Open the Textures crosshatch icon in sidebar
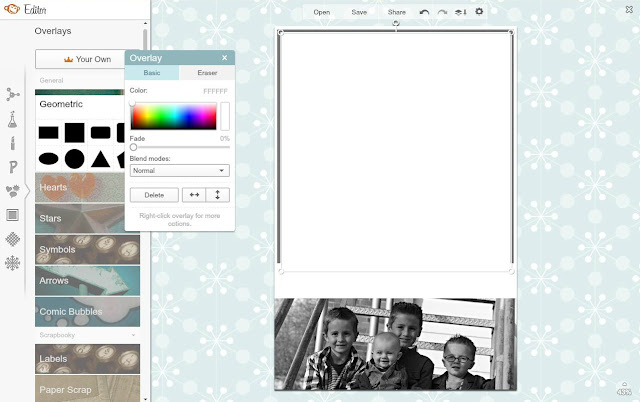640x402 pixels. (13, 239)
